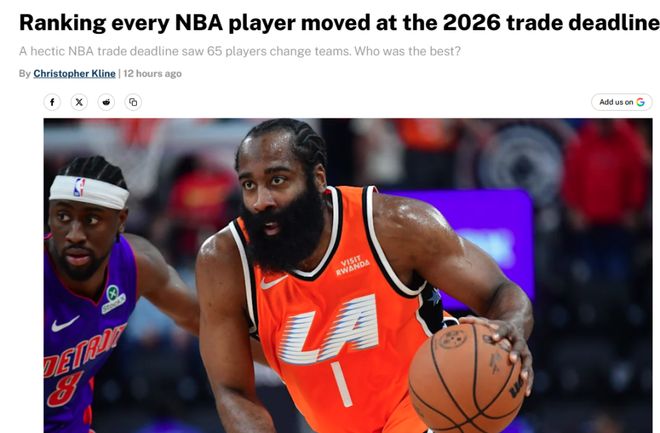Click the Nike swoosh on orange jersey
The height and width of the screenshot is (433, 660).
click(x=273, y=282)
